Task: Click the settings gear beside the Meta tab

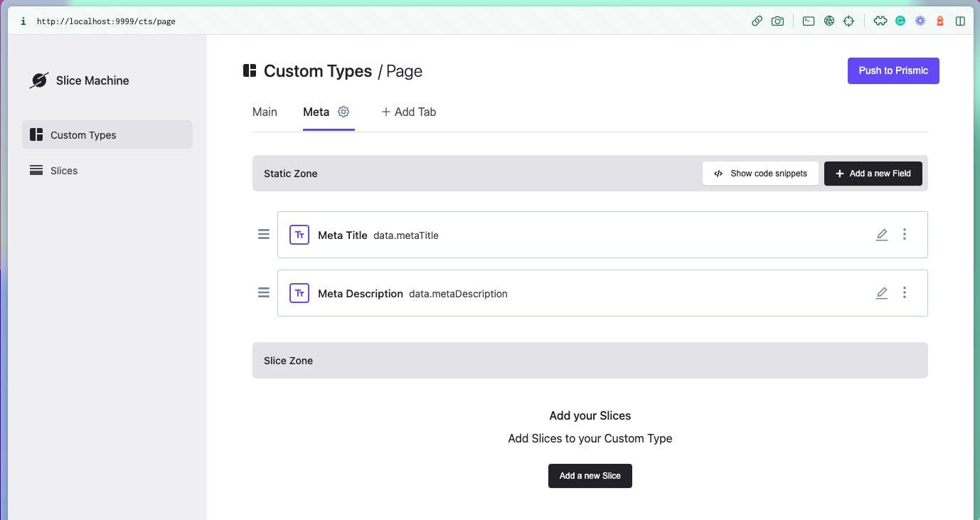Action: point(343,112)
